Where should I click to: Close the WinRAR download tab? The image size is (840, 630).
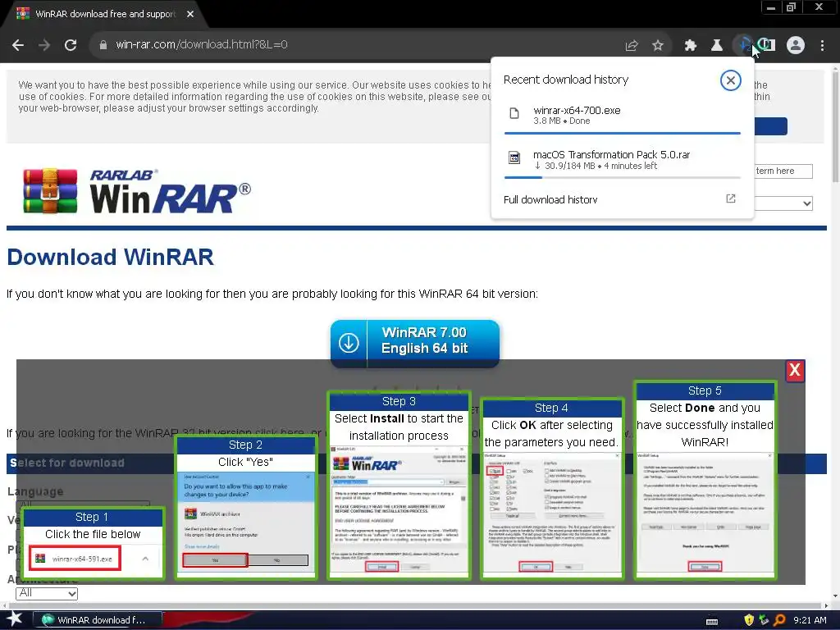[x=190, y=14]
